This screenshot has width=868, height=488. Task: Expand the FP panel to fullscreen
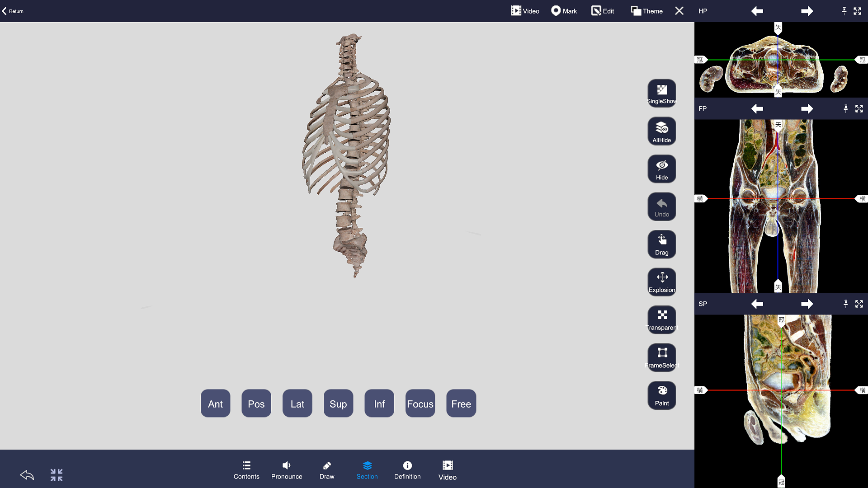click(859, 108)
